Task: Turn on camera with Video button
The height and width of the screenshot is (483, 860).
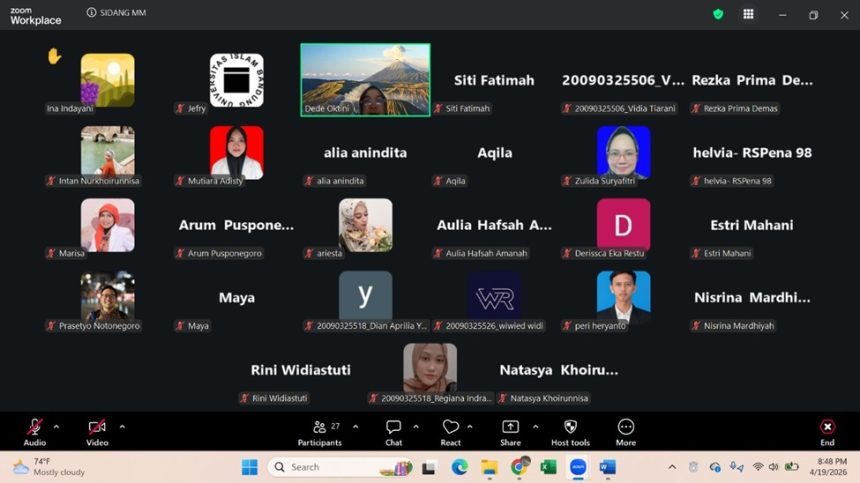Action: pyautogui.click(x=97, y=431)
